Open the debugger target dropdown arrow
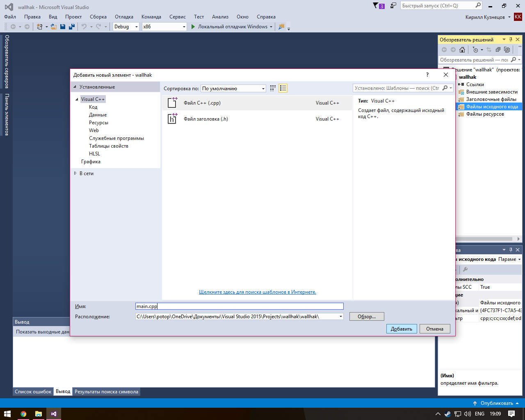Screen dimensions: 525x420 (x=271, y=27)
